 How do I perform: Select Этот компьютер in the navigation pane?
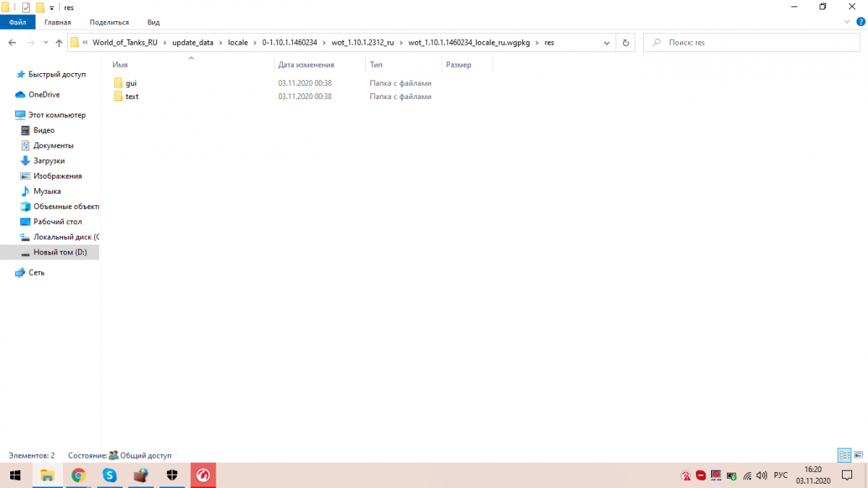point(56,115)
